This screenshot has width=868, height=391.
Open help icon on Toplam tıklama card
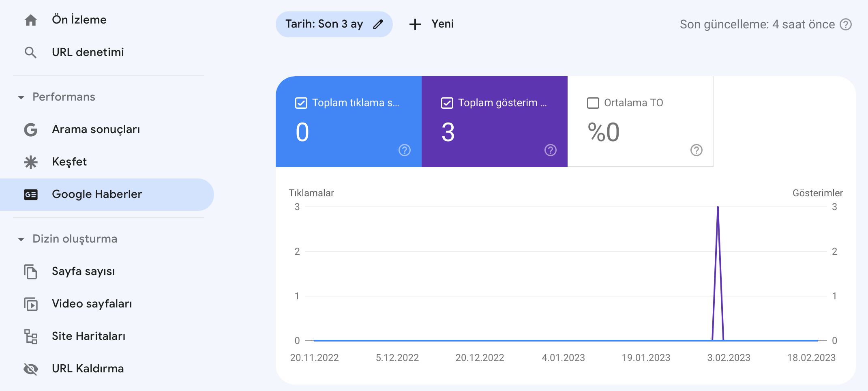click(405, 150)
